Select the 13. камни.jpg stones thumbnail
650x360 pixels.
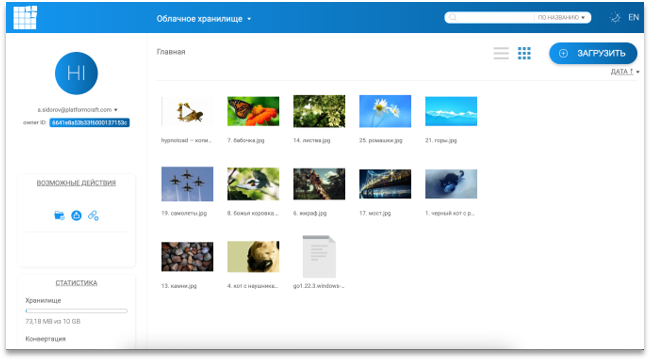click(187, 257)
